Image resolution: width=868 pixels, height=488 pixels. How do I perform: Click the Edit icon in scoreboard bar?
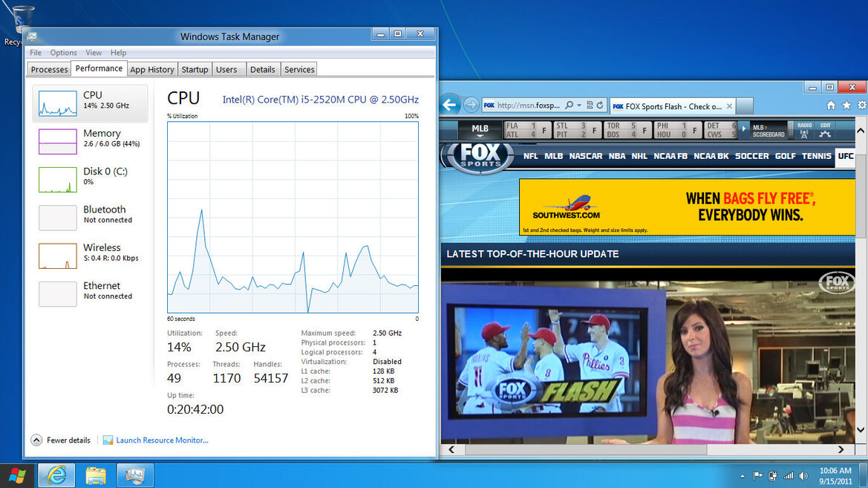[x=826, y=130]
